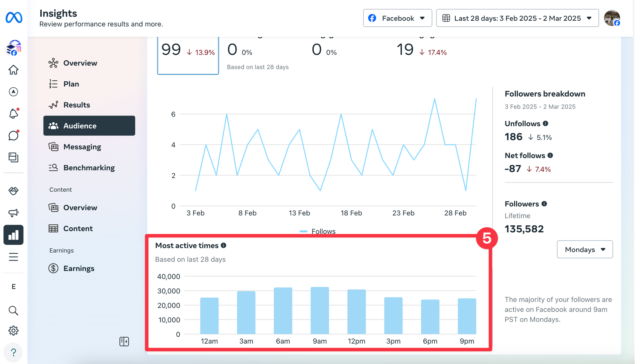Click the Meta logo icon
The height and width of the screenshot is (364, 635).
(14, 17)
